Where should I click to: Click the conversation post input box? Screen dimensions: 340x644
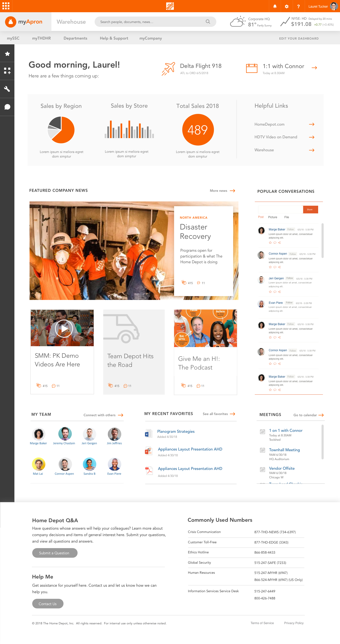[x=280, y=210]
